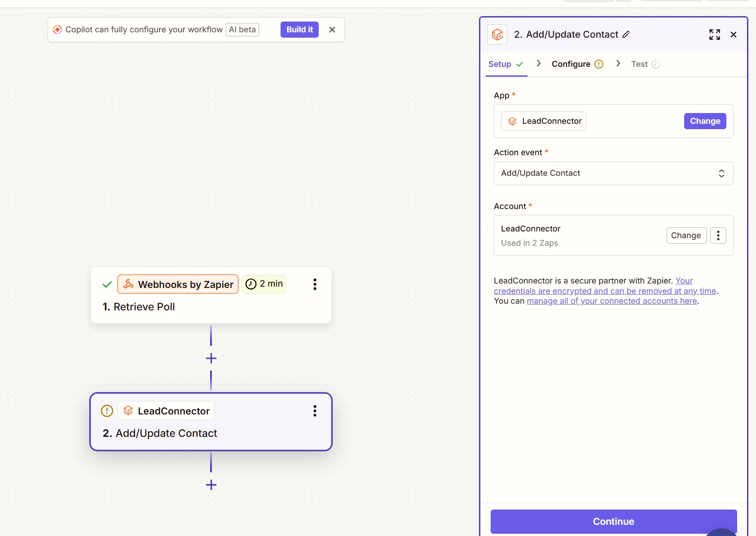Close the Add/Update Contact panel

tap(734, 35)
